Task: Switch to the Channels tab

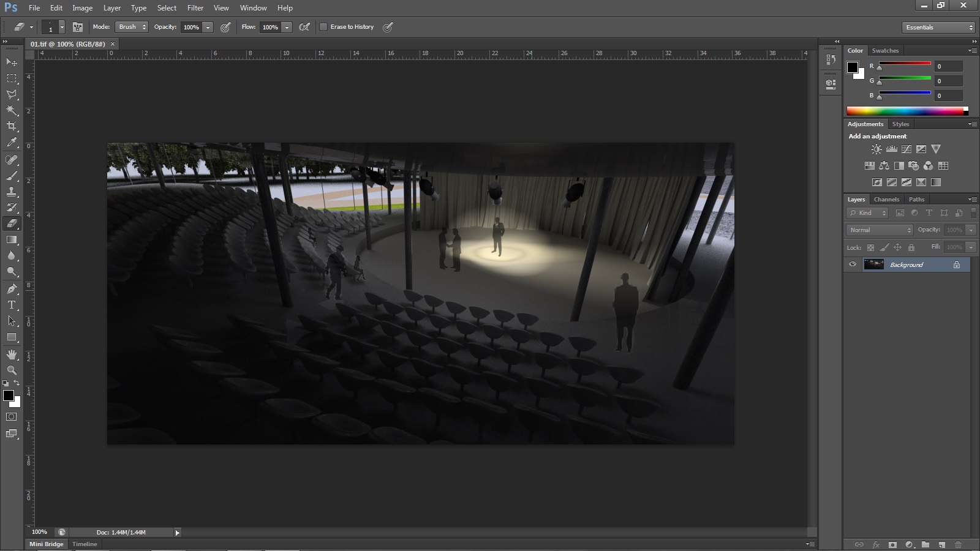Action: point(886,199)
